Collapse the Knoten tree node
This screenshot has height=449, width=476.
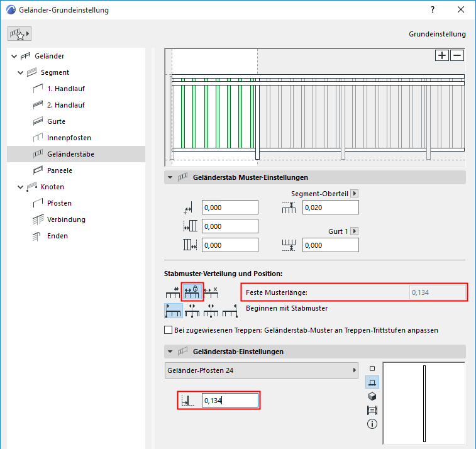pyautogui.click(x=20, y=187)
